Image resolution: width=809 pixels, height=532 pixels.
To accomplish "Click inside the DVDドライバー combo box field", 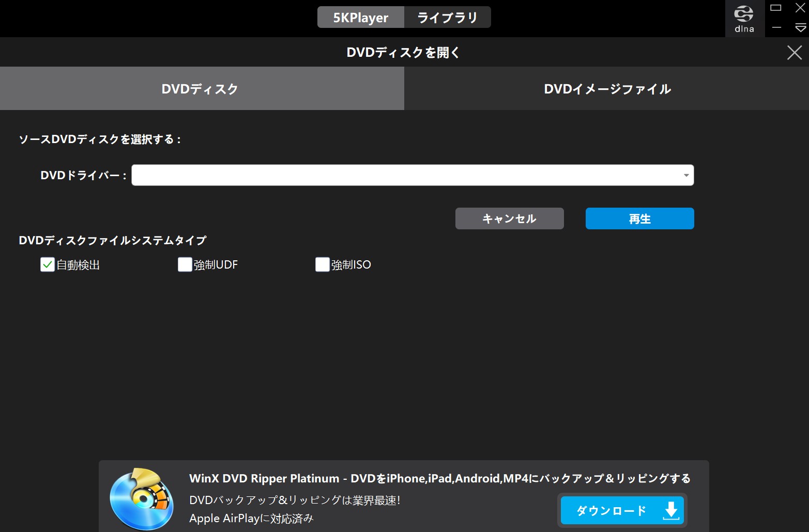I will point(413,175).
